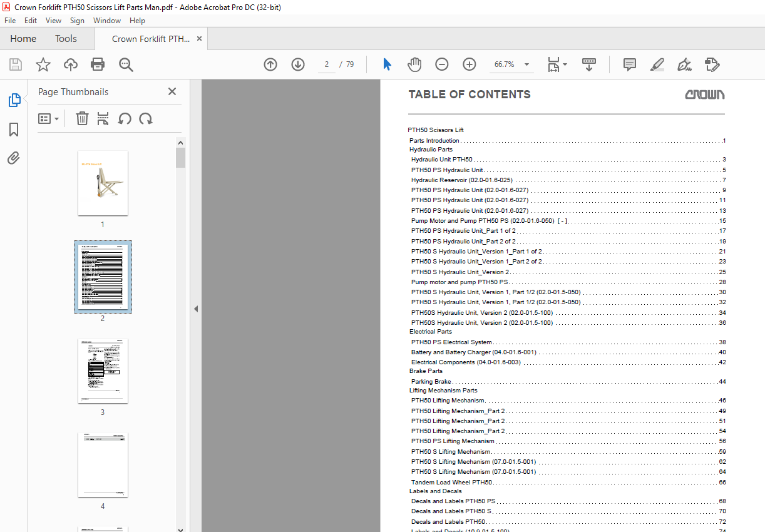The width and height of the screenshot is (765, 532).
Task: Zoom out with the minus icon
Action: coord(442,64)
